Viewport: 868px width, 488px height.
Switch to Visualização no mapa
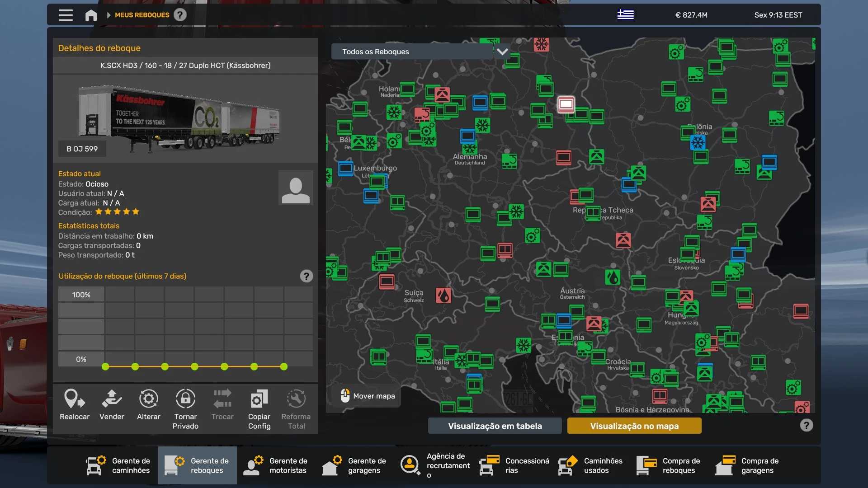634,426
